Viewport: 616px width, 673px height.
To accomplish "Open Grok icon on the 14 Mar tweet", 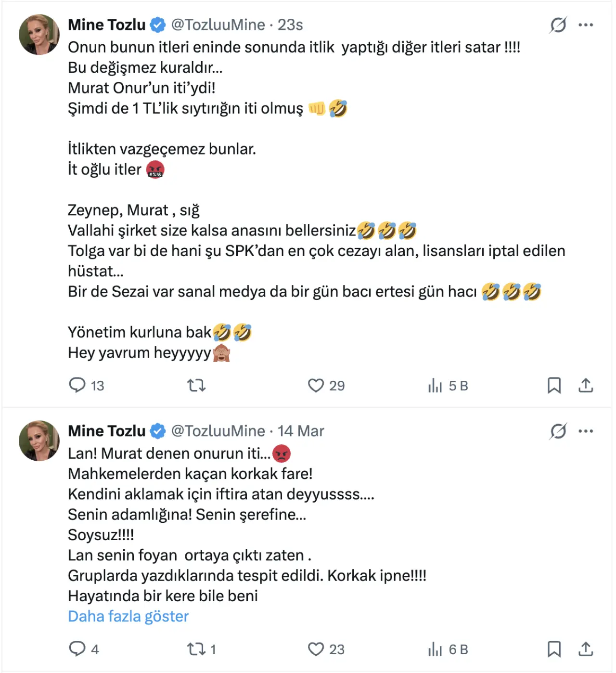I will 558,431.
